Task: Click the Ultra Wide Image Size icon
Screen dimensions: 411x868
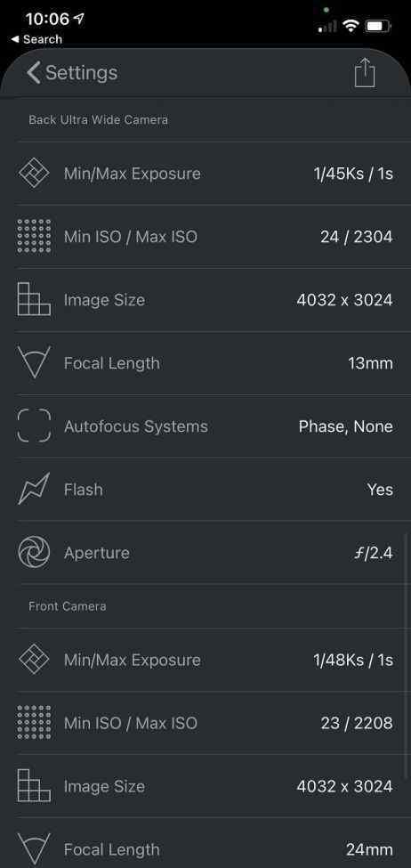Action: [34, 300]
